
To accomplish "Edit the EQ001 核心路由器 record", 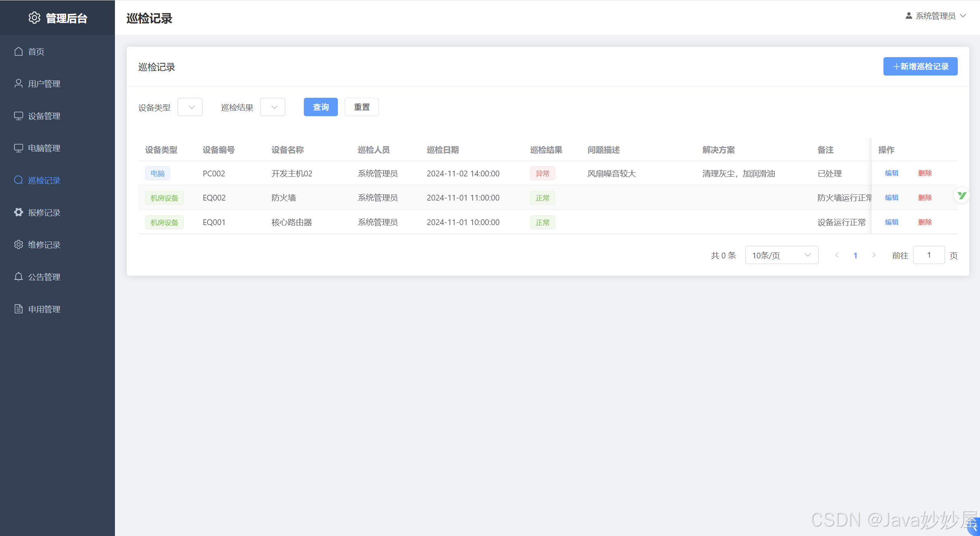I will tap(892, 222).
